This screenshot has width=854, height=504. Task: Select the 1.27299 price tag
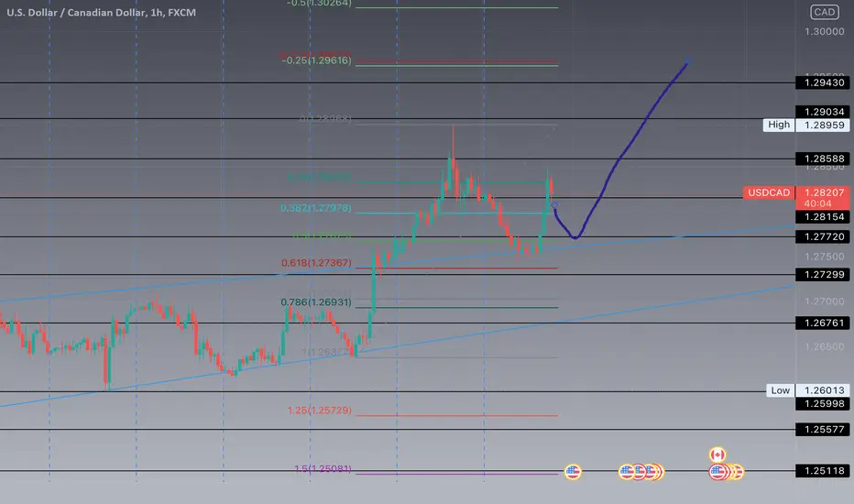tap(824, 275)
